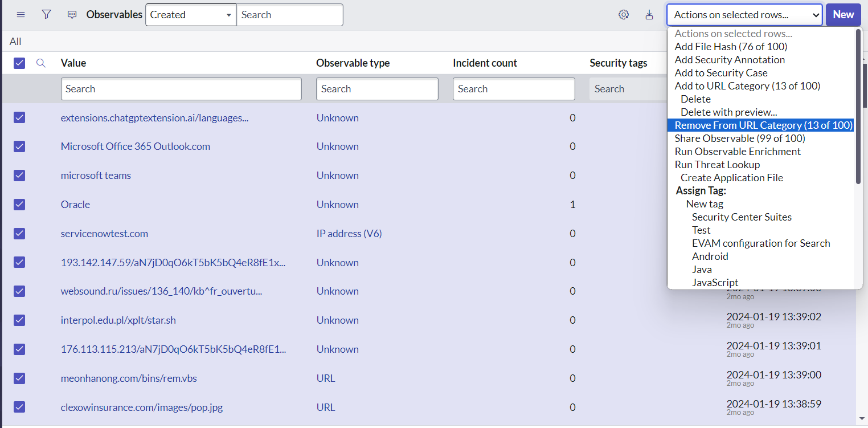Open list personalization gear settings
Screen dimensions: 868x428
[624, 15]
